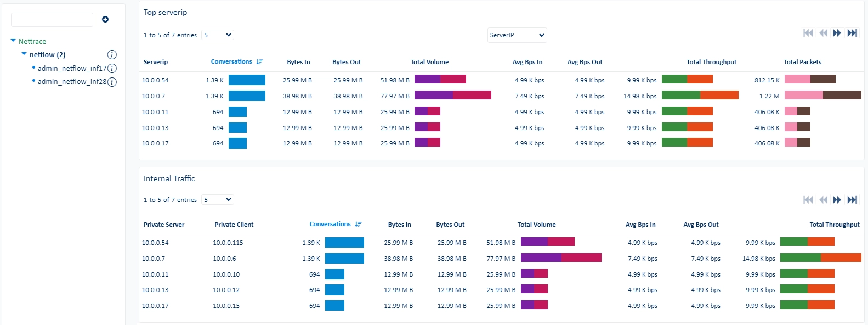
Task: Go to first page in Top serverip
Action: pos(808,33)
